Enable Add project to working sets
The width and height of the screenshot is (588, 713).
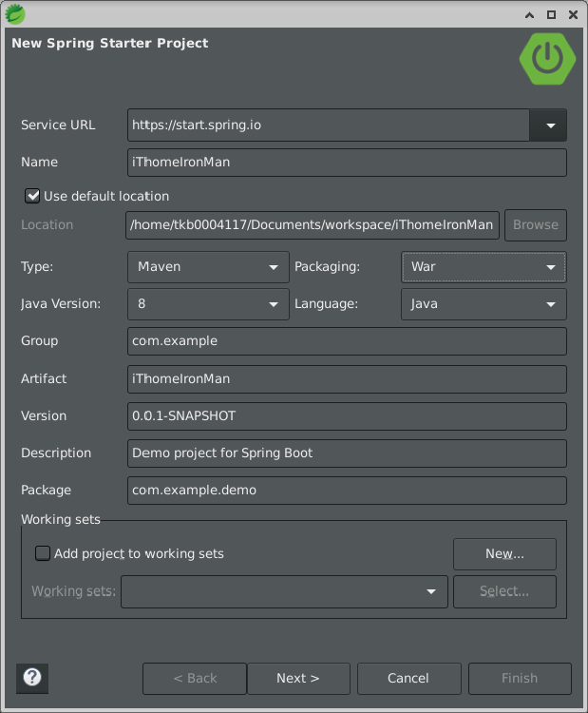point(43,553)
